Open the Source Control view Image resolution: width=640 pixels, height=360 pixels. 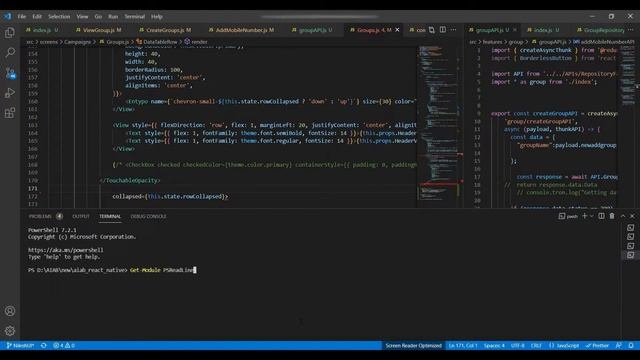click(x=10, y=73)
